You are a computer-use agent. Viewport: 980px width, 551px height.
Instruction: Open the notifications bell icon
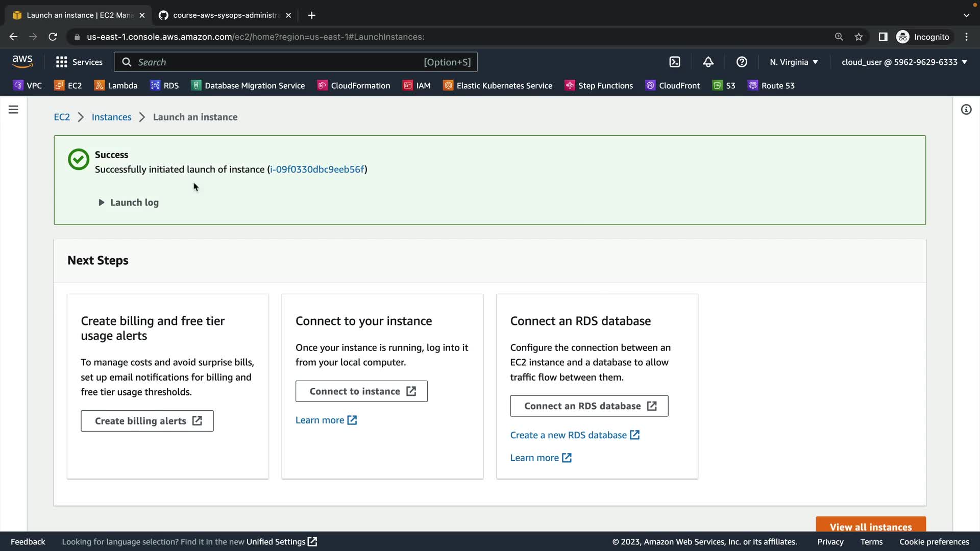tap(708, 62)
